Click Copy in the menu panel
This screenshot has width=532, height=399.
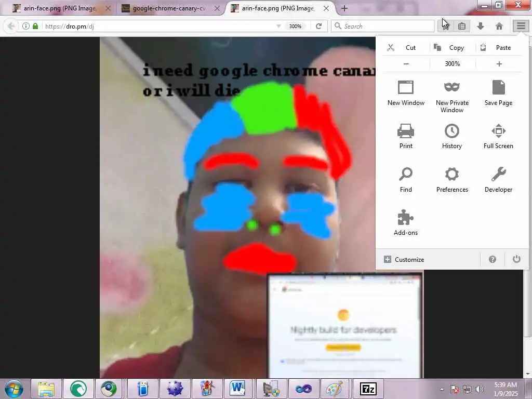pos(453,47)
